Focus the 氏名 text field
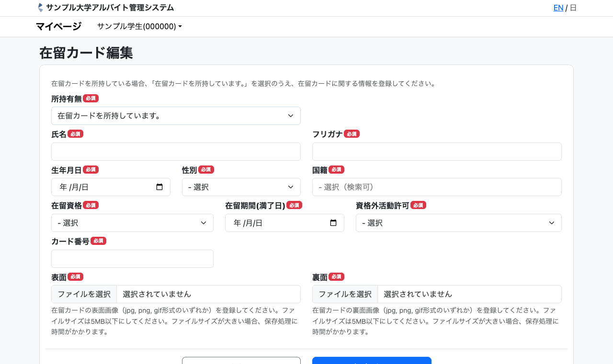 tap(176, 152)
